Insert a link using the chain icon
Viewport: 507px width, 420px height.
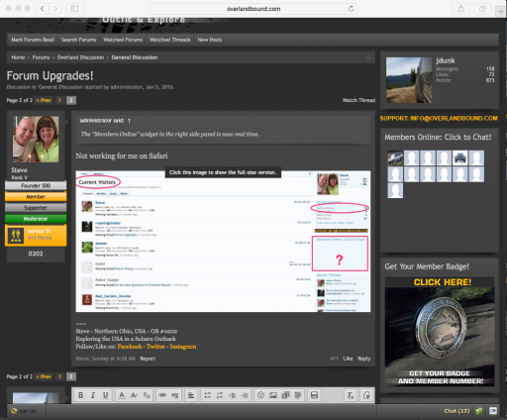click(162, 395)
